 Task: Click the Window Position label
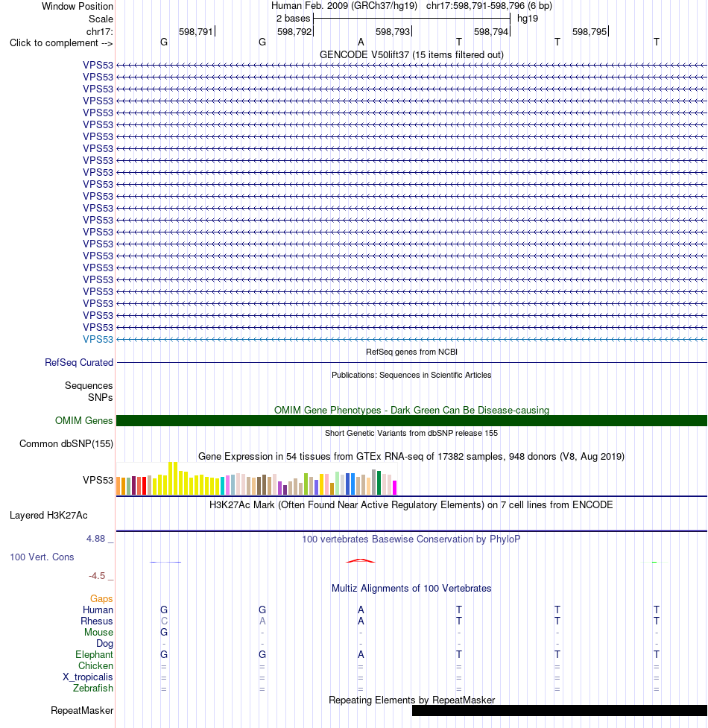77,7
